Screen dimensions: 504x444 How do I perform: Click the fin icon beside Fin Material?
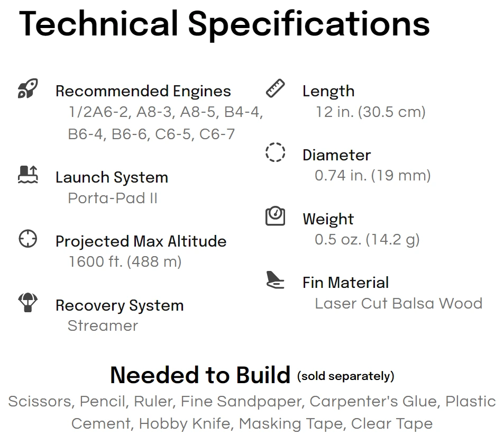pyautogui.click(x=275, y=279)
